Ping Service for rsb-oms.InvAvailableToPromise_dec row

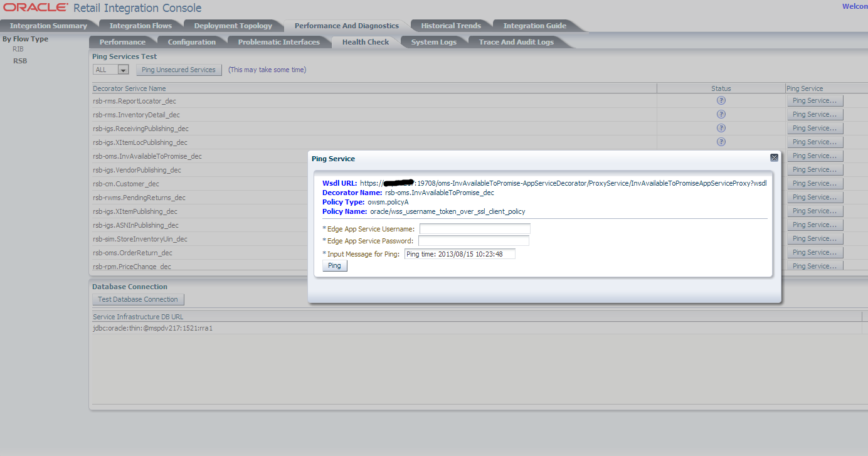[x=815, y=156]
